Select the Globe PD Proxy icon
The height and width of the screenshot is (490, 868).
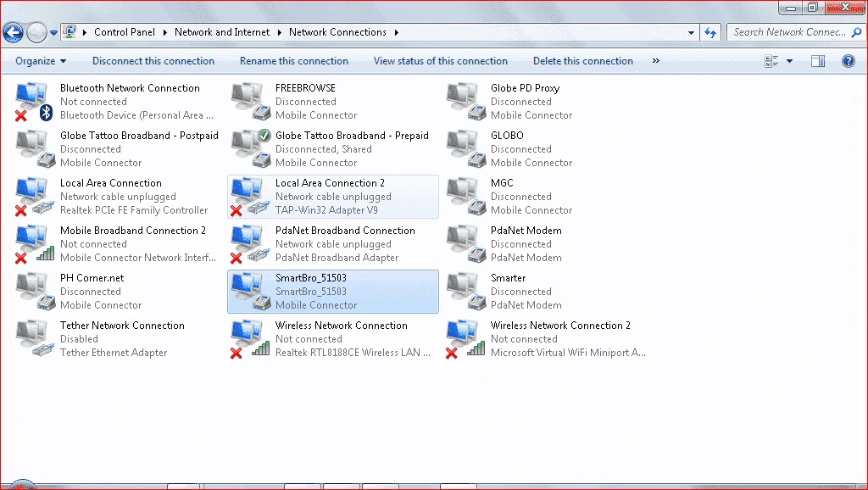coord(465,102)
